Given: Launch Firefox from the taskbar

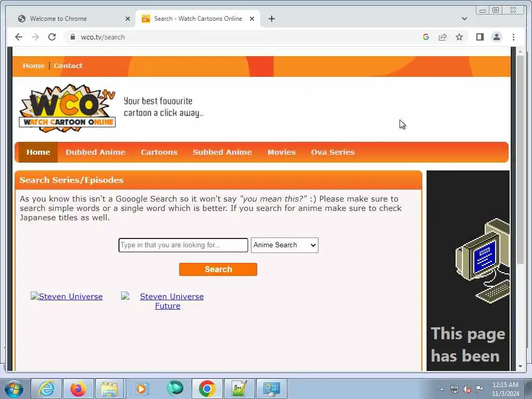Looking at the screenshot, I should pos(78,389).
